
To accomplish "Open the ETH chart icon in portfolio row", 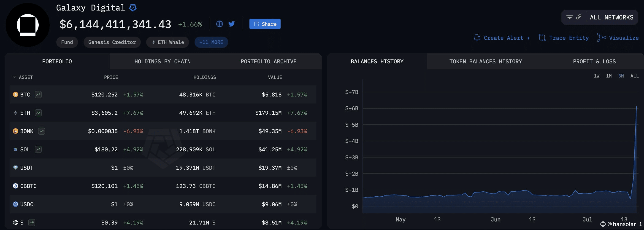I will coord(38,113).
